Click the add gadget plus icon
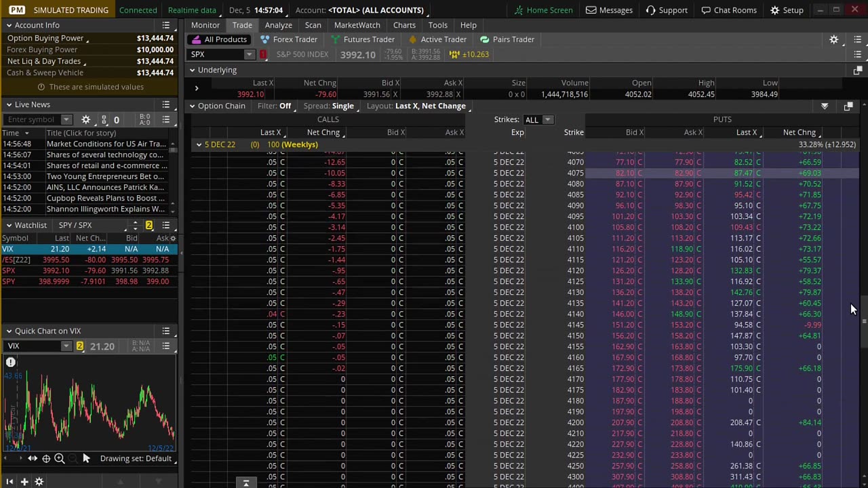 [24, 482]
